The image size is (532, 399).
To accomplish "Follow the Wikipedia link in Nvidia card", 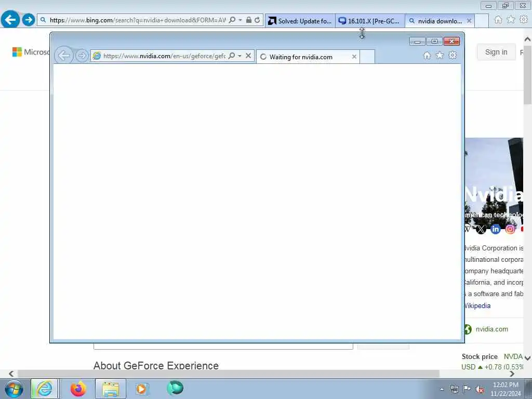I will (x=477, y=305).
